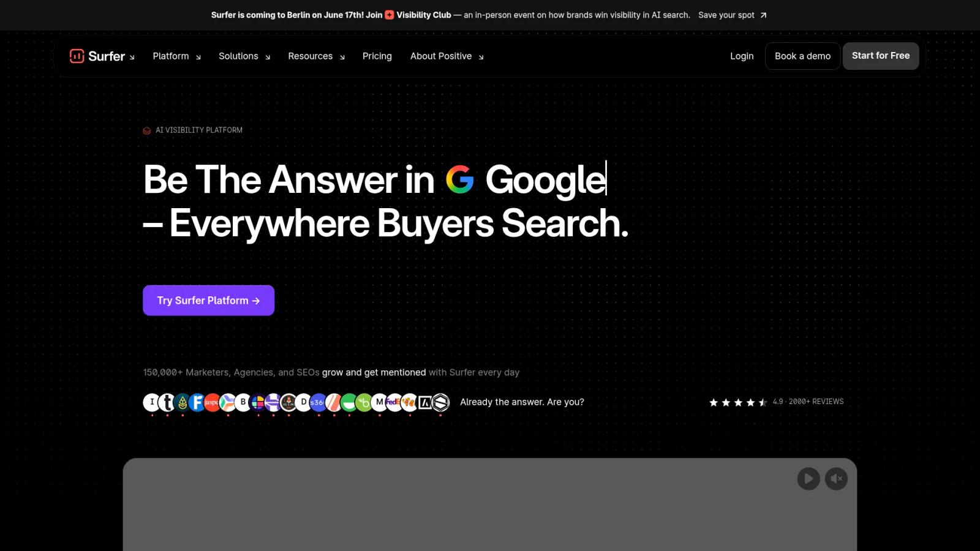
Task: Click the FedEx logo in the customer row
Action: coord(394,402)
